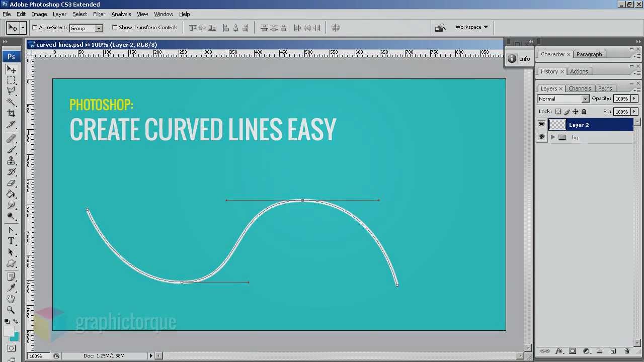This screenshot has width=644, height=362.
Task: Select the Eyedropper tool
Action: (x=11, y=288)
